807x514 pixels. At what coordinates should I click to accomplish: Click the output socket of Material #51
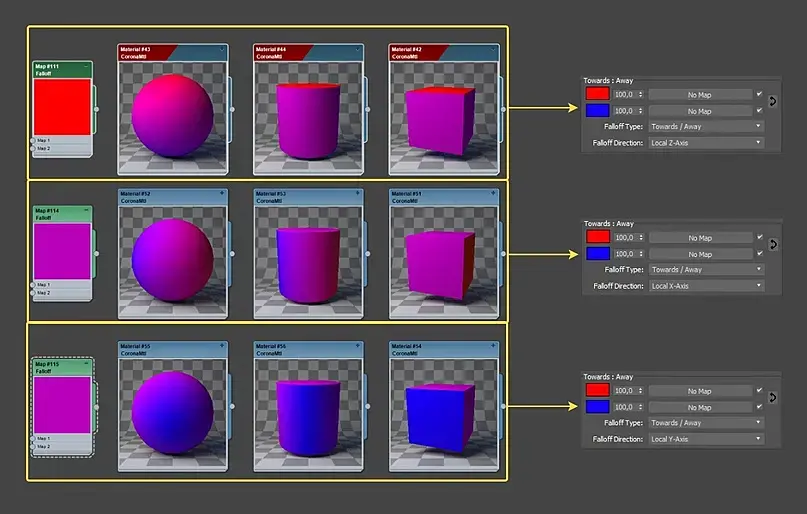pyautogui.click(x=503, y=254)
